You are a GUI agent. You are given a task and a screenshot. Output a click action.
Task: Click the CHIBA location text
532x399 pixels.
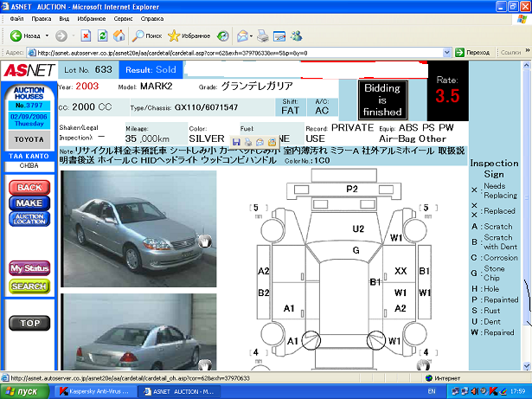tap(29, 165)
